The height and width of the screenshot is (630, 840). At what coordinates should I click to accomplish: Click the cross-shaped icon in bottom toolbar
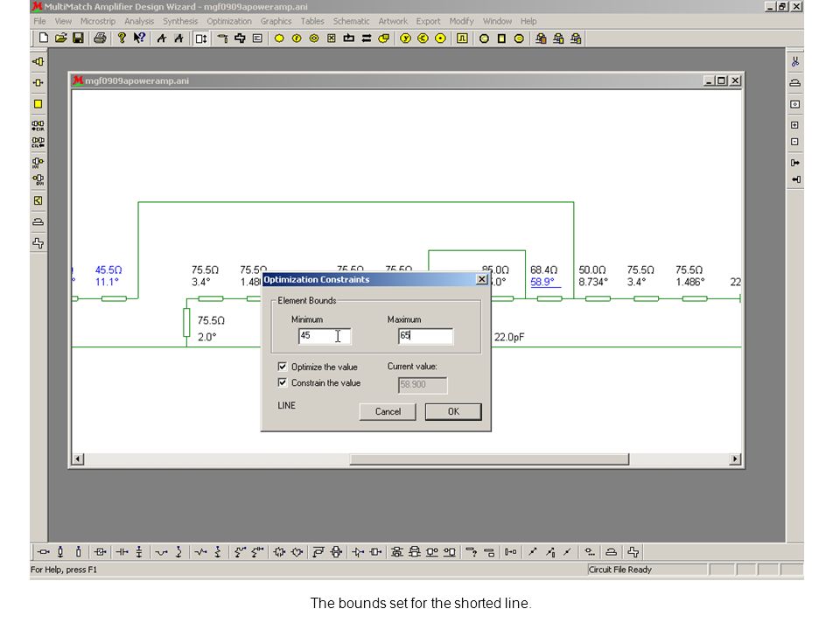click(633, 552)
